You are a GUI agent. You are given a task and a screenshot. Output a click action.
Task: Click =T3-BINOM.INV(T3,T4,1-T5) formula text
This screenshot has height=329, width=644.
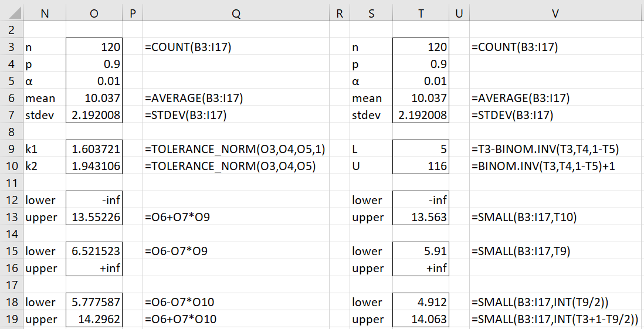tap(547, 150)
